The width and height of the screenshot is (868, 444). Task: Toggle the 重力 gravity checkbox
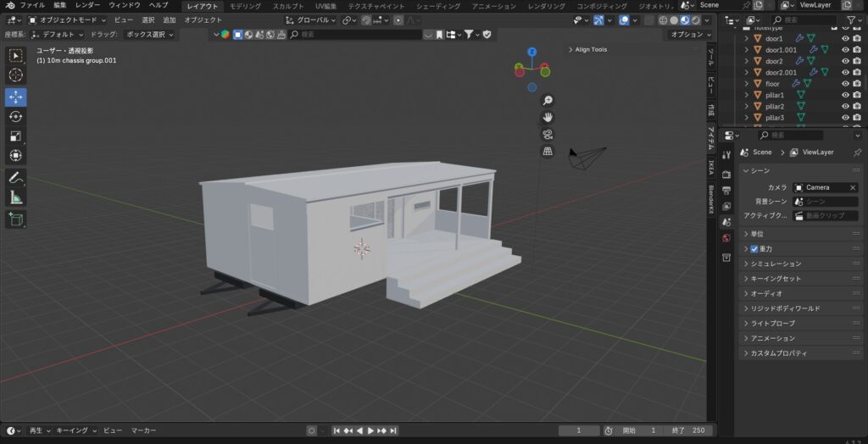tap(754, 249)
